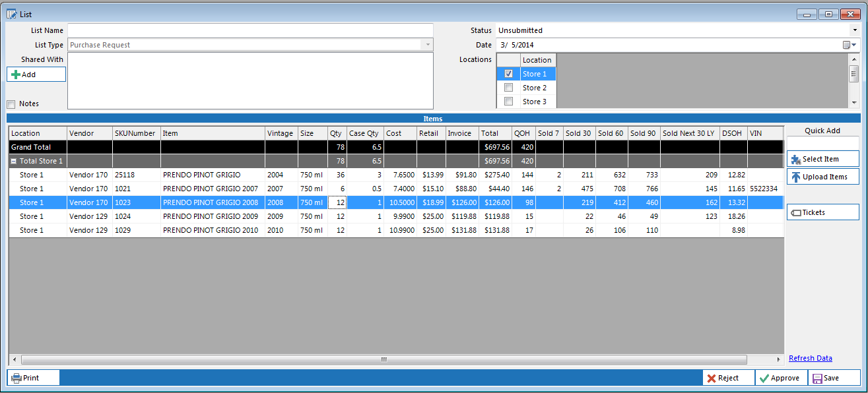
Task: Click the List window title icon
Action: (x=12, y=14)
